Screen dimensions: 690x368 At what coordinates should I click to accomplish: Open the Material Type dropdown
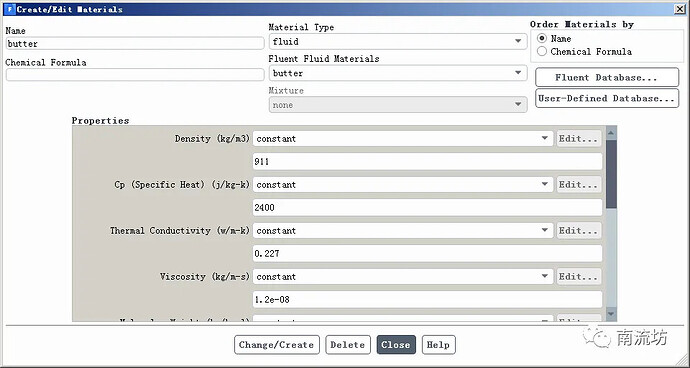398,41
